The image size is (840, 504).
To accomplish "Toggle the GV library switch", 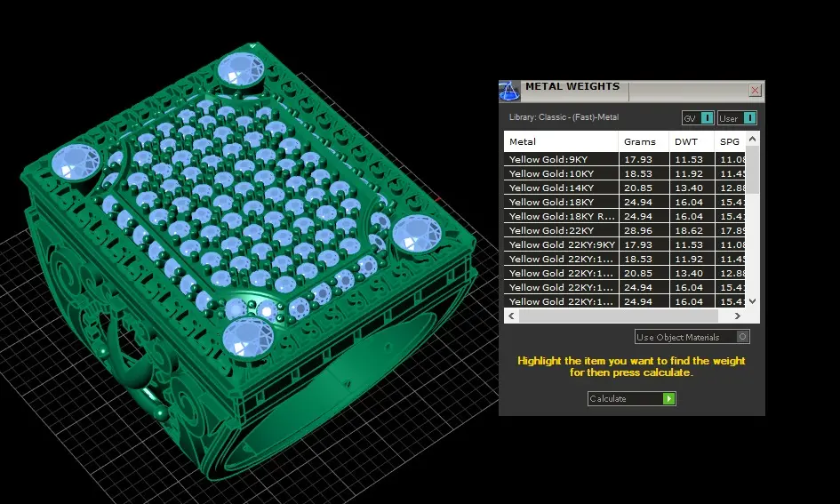I will coord(698,118).
